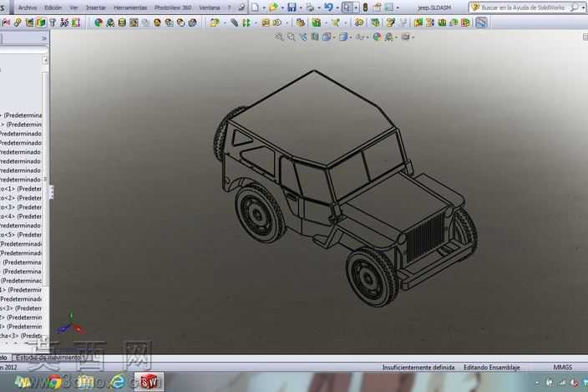
Task: Click the New Motion Study icon
Action: (359, 23)
